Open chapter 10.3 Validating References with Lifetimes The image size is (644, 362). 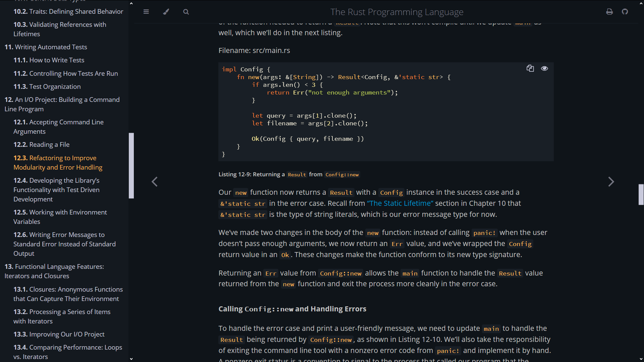point(60,29)
